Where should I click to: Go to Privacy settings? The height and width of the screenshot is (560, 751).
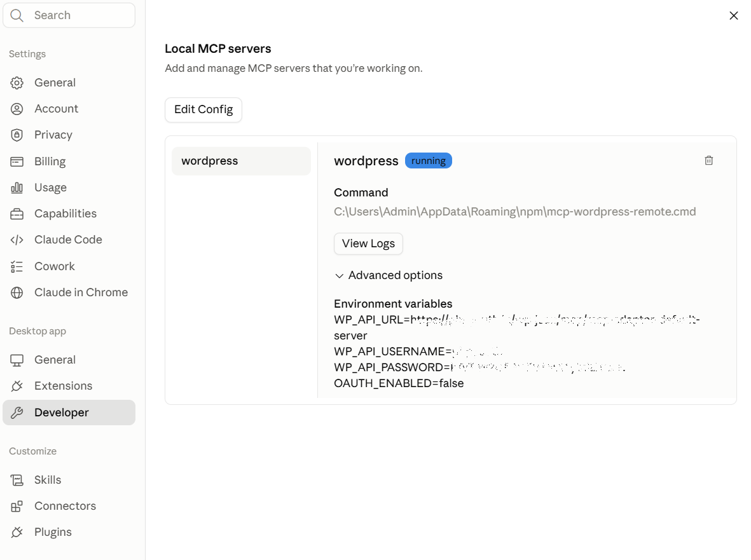click(69, 135)
